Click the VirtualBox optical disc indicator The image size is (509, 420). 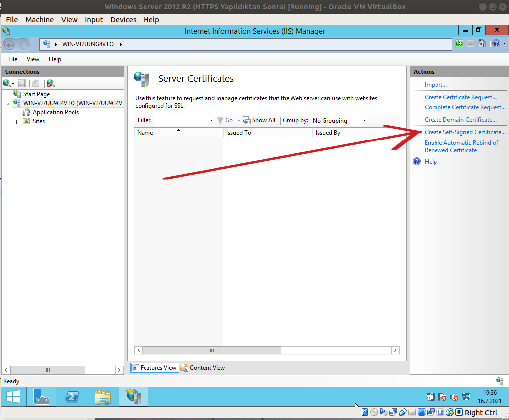(x=374, y=412)
